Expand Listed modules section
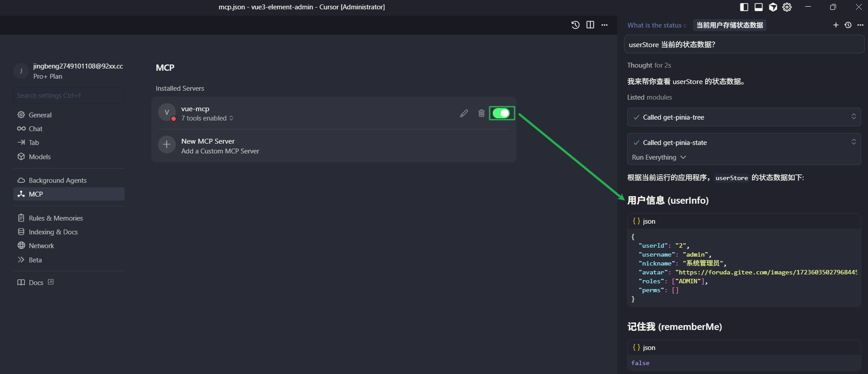Screen dimensions: 868x374 pyautogui.click(x=649, y=97)
